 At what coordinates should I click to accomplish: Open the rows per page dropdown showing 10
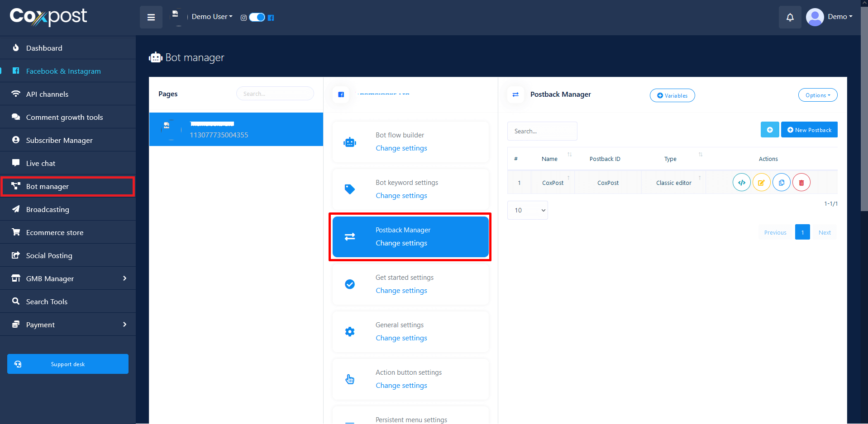[527, 210]
